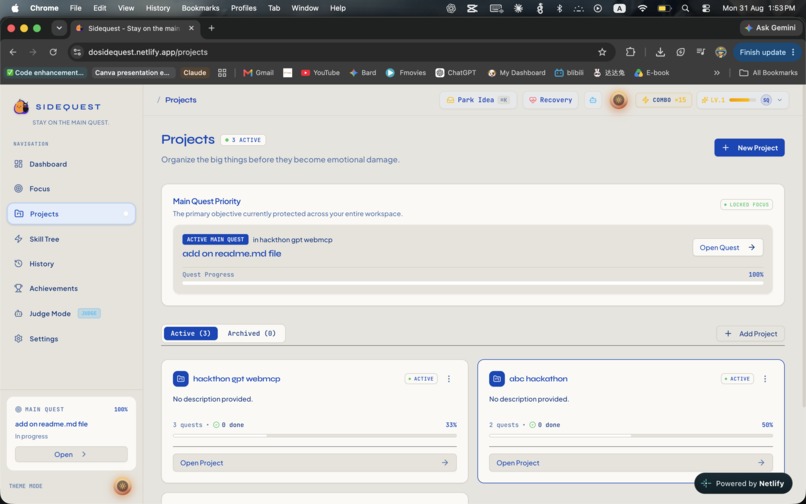Screen dimensions: 806x504
Task: Open Project hackthon gpt webmcp
Action: click(x=315, y=463)
